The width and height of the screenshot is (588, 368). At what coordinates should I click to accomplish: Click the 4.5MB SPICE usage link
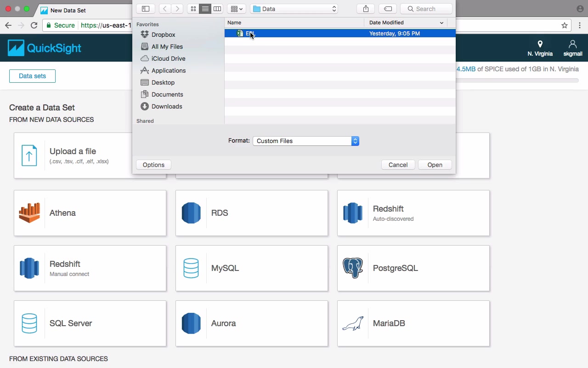(466, 69)
